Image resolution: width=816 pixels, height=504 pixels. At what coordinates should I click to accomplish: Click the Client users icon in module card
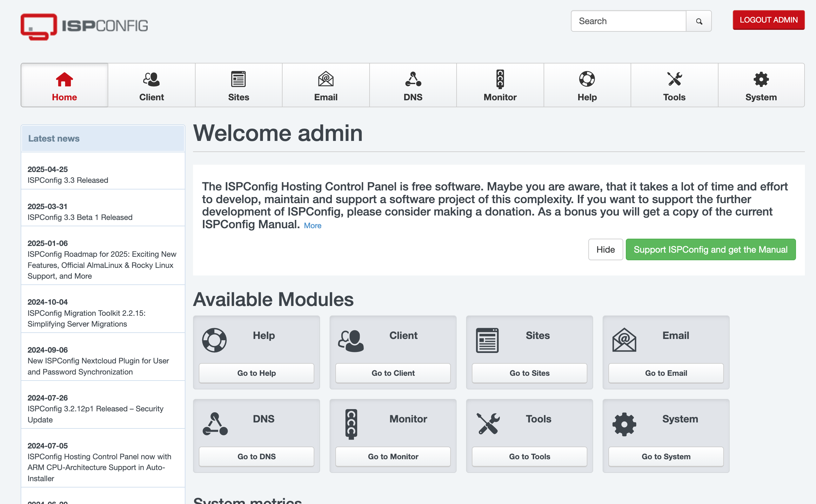351,341
